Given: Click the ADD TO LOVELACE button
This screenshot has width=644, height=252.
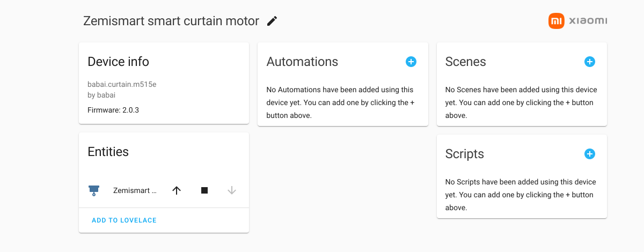Looking at the screenshot, I should tap(124, 220).
